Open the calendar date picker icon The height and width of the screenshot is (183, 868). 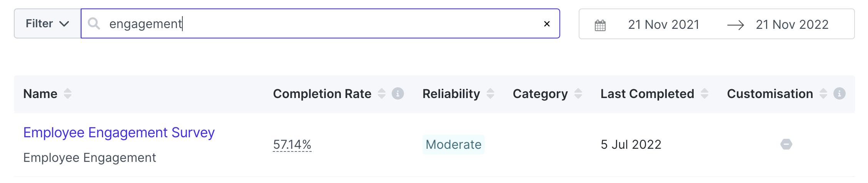pyautogui.click(x=600, y=25)
